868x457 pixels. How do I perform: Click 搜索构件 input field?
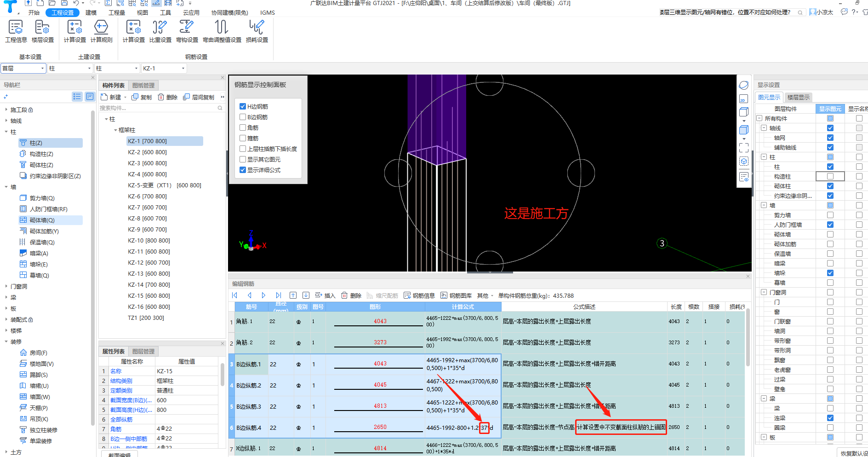pyautogui.click(x=158, y=108)
